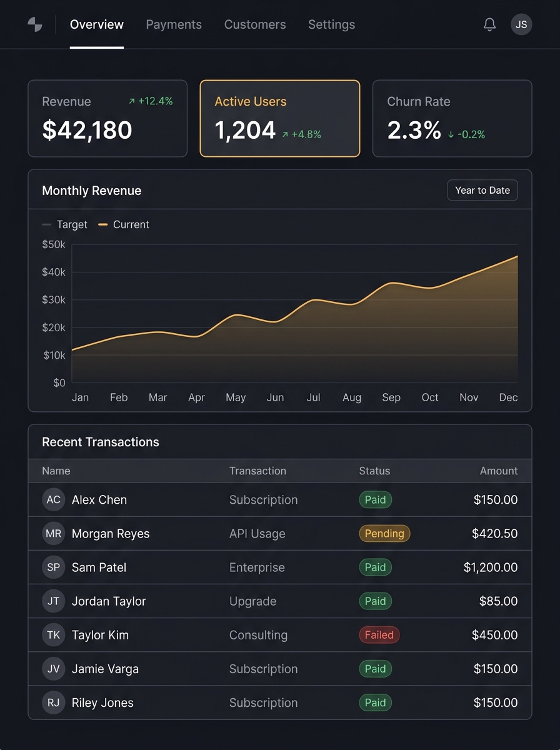Image resolution: width=560 pixels, height=750 pixels.
Task: Open the JS user avatar menu
Action: point(521,24)
